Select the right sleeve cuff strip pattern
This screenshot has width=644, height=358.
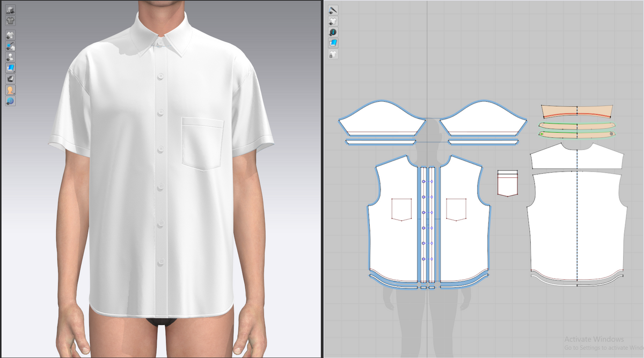(x=483, y=142)
